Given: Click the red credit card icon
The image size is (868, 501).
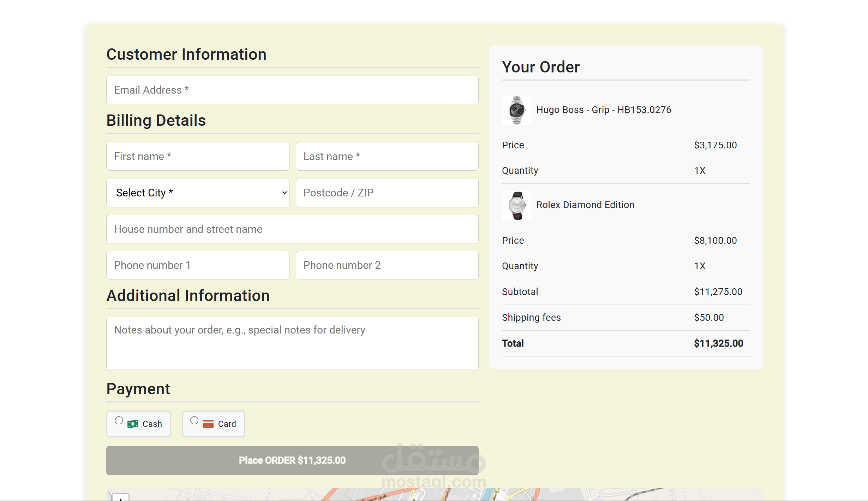Looking at the screenshot, I should click(208, 424).
